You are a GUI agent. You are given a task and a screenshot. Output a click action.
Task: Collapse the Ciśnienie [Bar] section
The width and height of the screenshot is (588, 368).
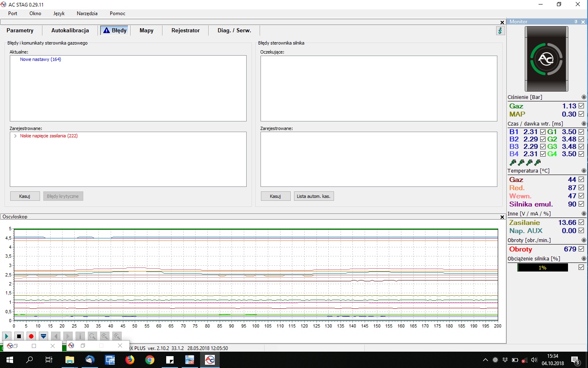pyautogui.click(x=584, y=97)
